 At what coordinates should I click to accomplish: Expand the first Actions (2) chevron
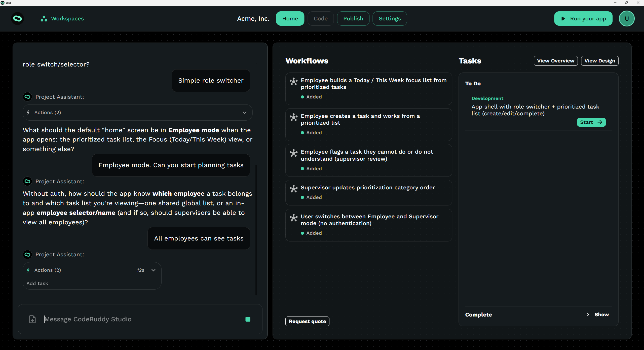[244, 113]
